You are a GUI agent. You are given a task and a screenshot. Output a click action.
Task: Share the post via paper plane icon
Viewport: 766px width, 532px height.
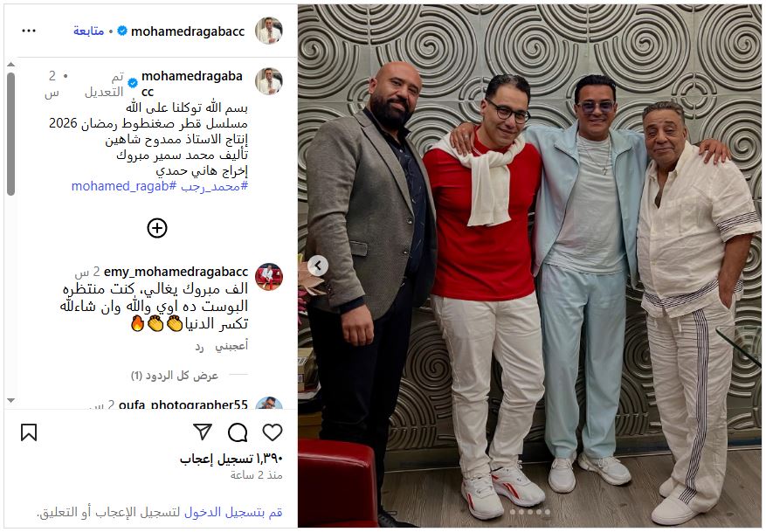pyautogui.click(x=203, y=432)
